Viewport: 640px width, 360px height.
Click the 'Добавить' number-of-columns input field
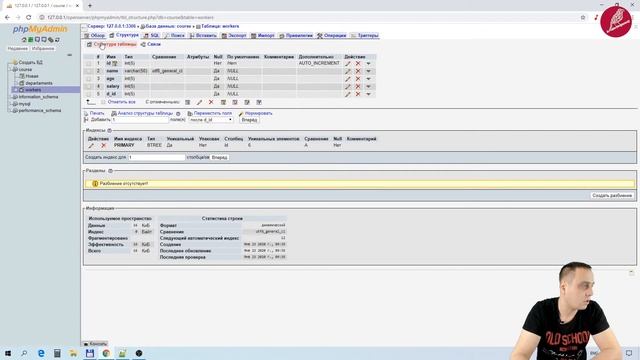point(140,120)
